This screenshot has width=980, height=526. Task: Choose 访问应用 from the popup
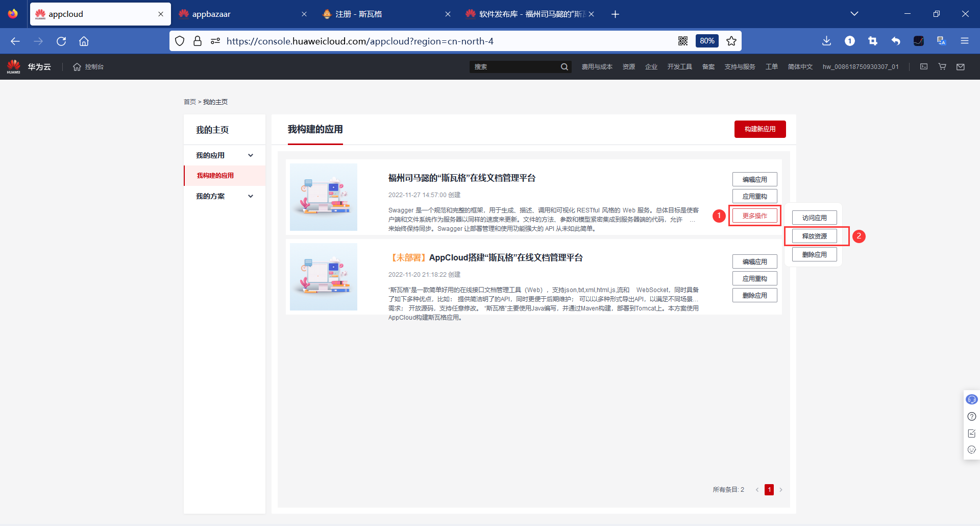point(815,218)
